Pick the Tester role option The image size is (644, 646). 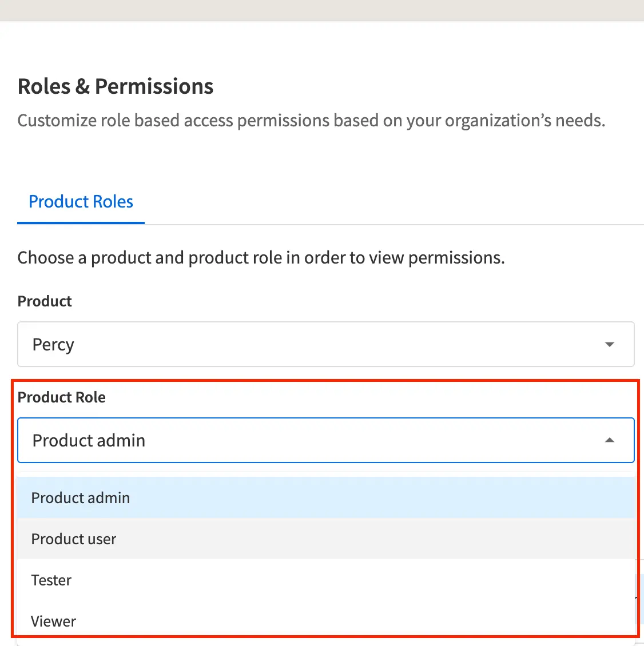pyautogui.click(x=51, y=580)
